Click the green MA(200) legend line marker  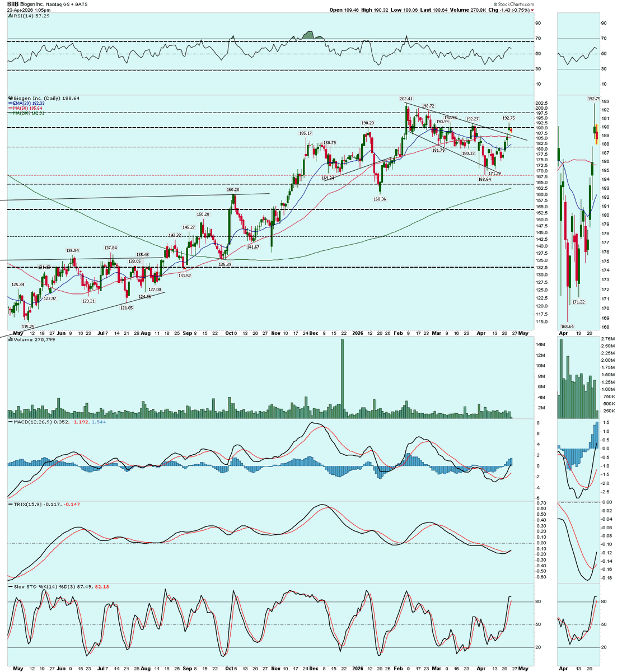(x=10, y=113)
